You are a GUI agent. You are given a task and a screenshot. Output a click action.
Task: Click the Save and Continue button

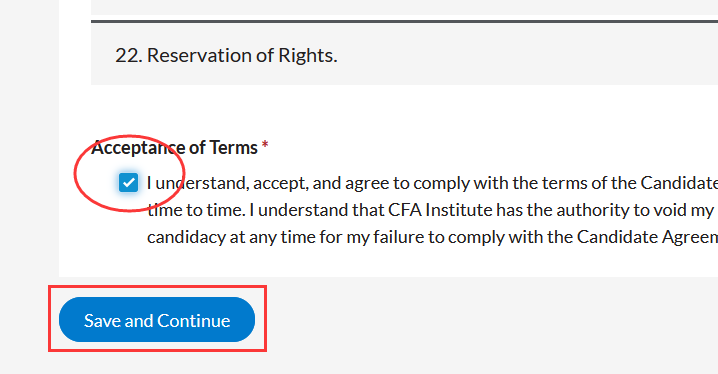(x=157, y=320)
